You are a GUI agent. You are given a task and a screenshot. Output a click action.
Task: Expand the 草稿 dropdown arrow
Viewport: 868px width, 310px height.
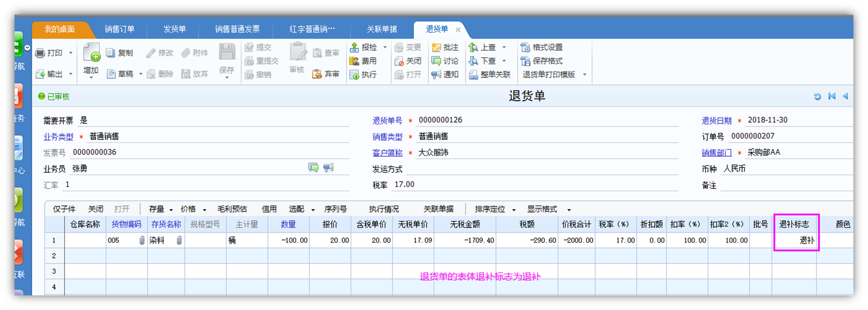(x=141, y=74)
